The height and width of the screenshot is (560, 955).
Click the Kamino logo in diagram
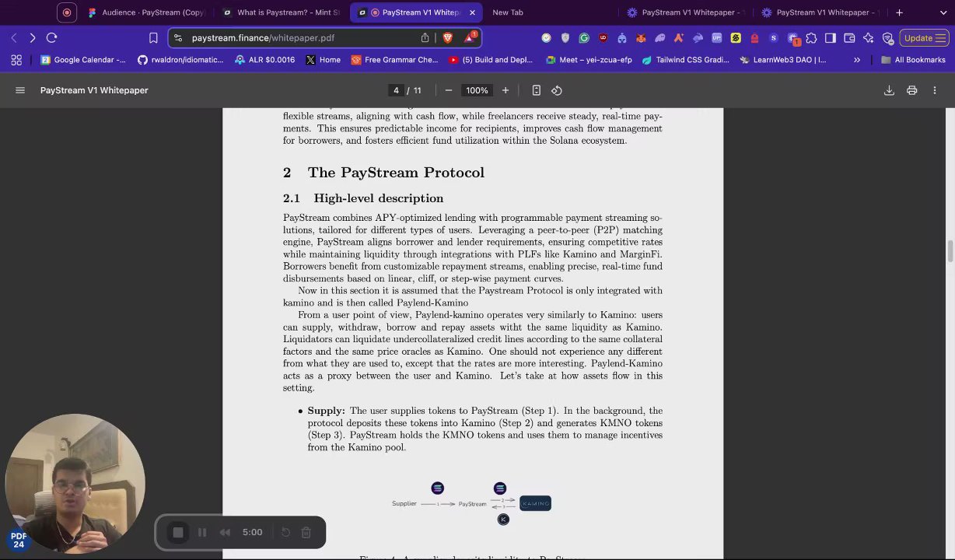point(535,504)
